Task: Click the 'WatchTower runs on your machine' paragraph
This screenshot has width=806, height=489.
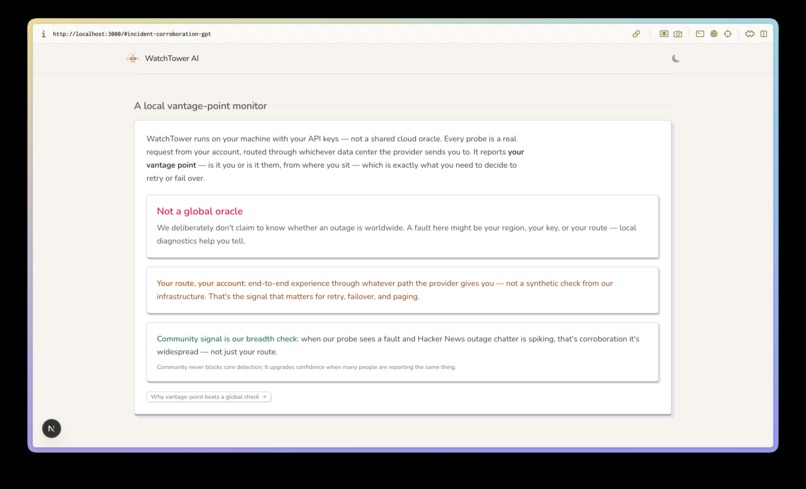Action: 335,158
